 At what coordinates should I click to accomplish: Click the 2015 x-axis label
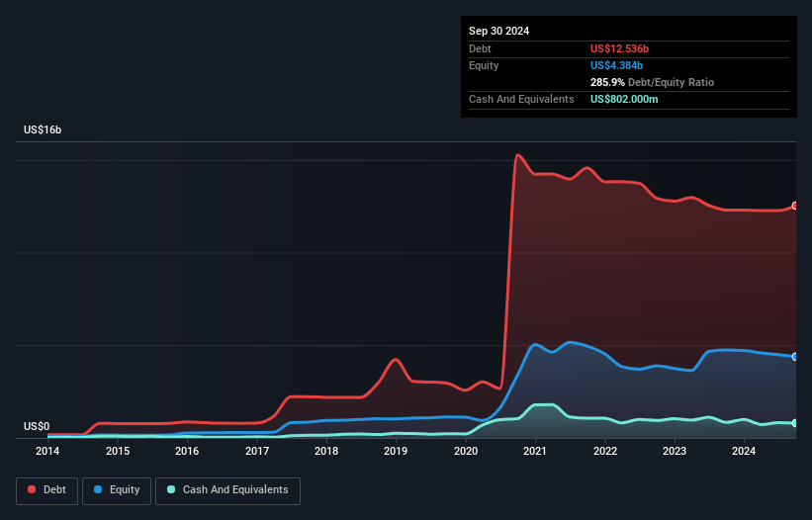point(118,451)
